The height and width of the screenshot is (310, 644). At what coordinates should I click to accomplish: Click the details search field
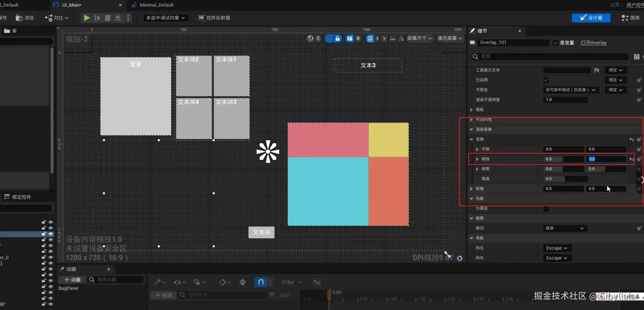pyautogui.click(x=550, y=56)
